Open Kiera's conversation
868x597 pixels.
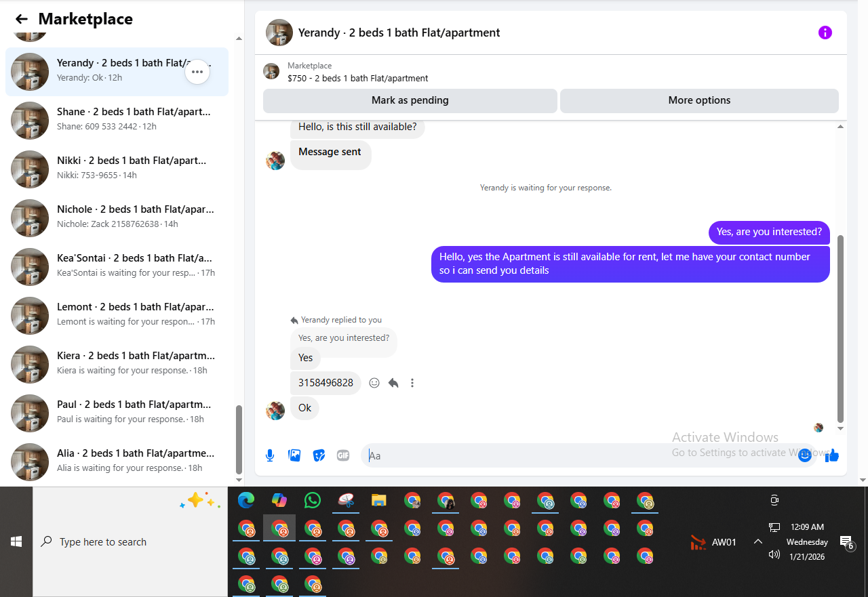pos(117,365)
